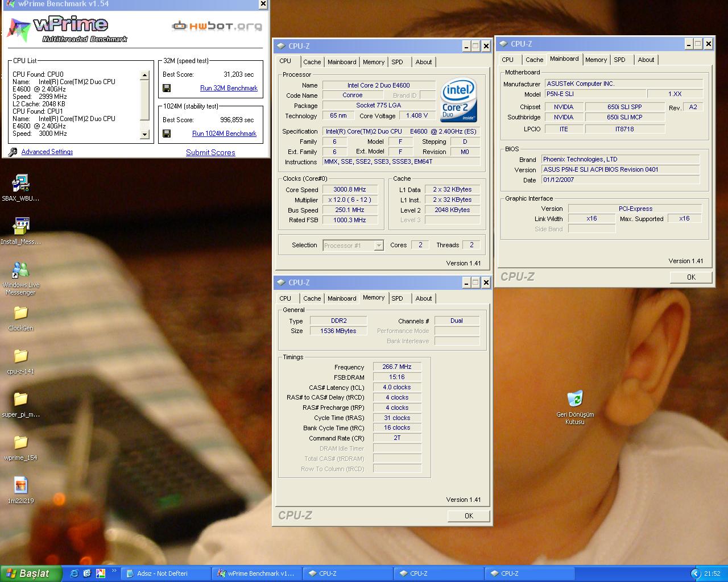Expand hidden system tray icons arrow
728x582 pixels.
(x=695, y=574)
